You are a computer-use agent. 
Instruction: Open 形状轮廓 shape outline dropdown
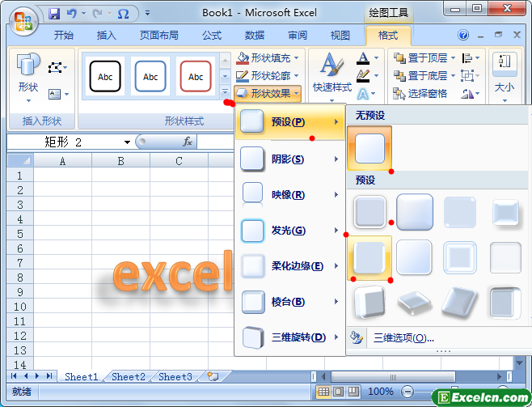point(268,76)
